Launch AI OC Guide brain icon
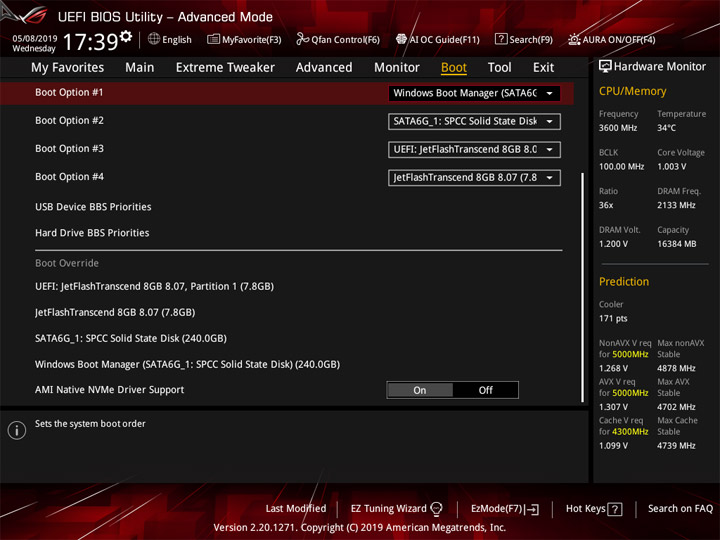Viewport: 720px width, 540px height. [401, 39]
